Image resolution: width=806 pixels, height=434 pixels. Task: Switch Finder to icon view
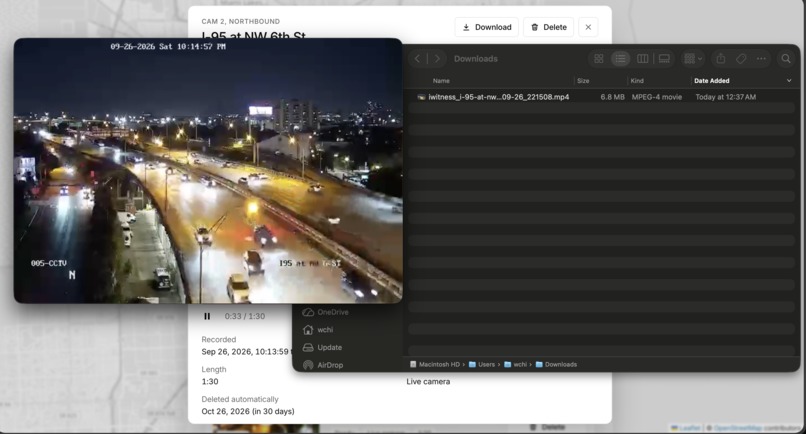598,59
